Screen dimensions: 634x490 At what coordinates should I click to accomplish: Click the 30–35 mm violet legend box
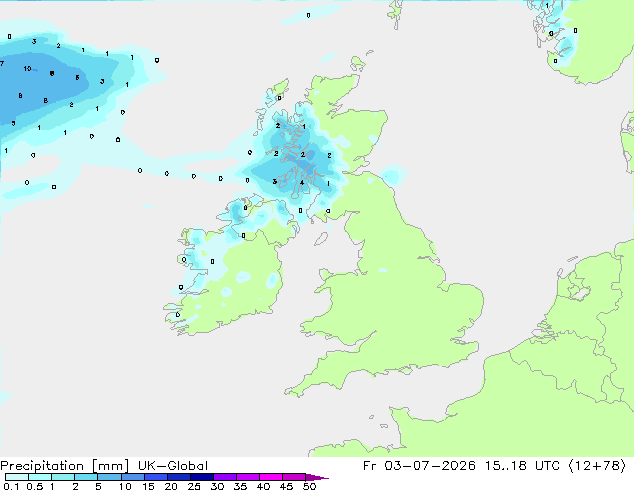tap(225, 477)
